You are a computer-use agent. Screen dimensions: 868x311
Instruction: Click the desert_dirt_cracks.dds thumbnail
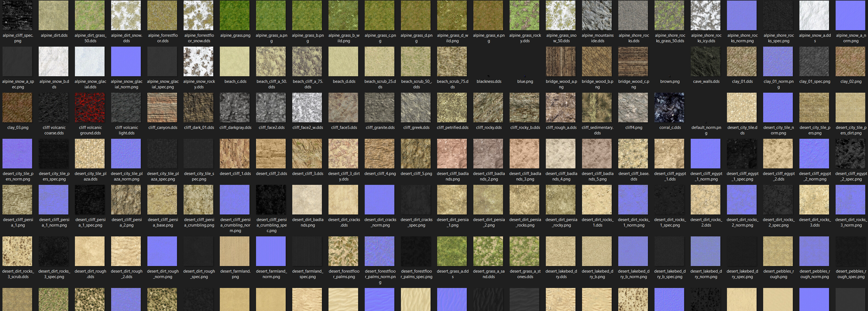(344, 200)
